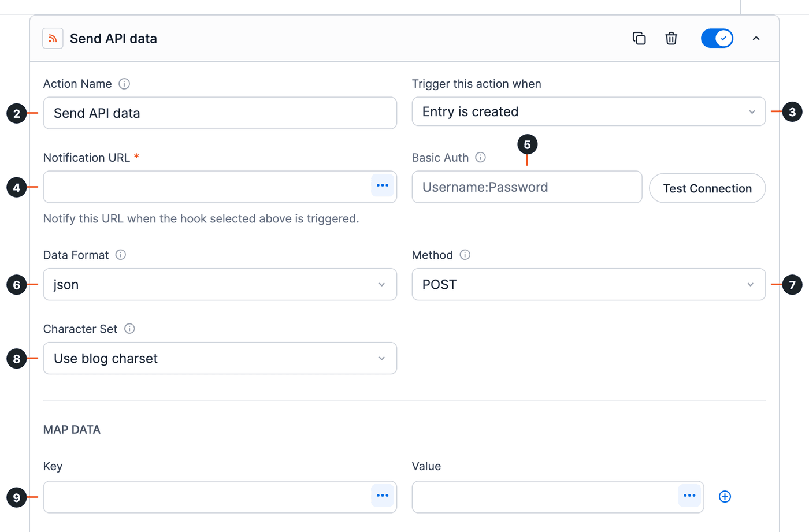Viewport: 809px width, 532px height.
Task: Open shortcode options for Key field
Action: coord(383,496)
